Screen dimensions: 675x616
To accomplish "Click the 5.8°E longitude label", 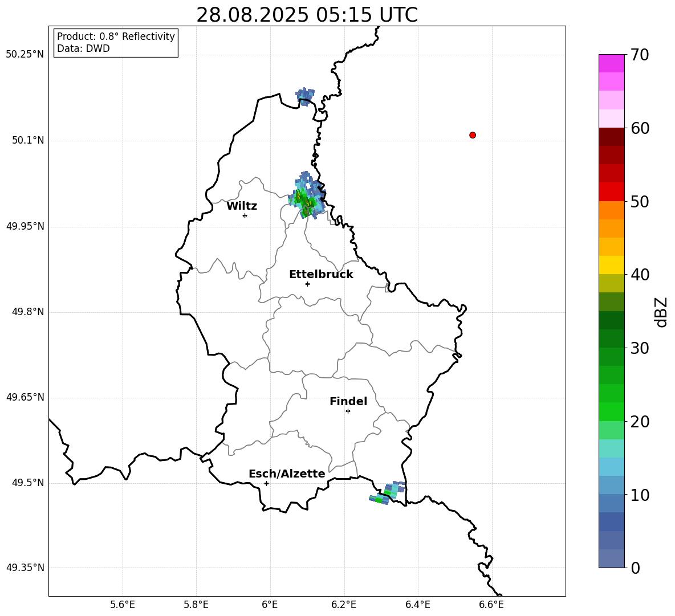I will pyautogui.click(x=196, y=605).
